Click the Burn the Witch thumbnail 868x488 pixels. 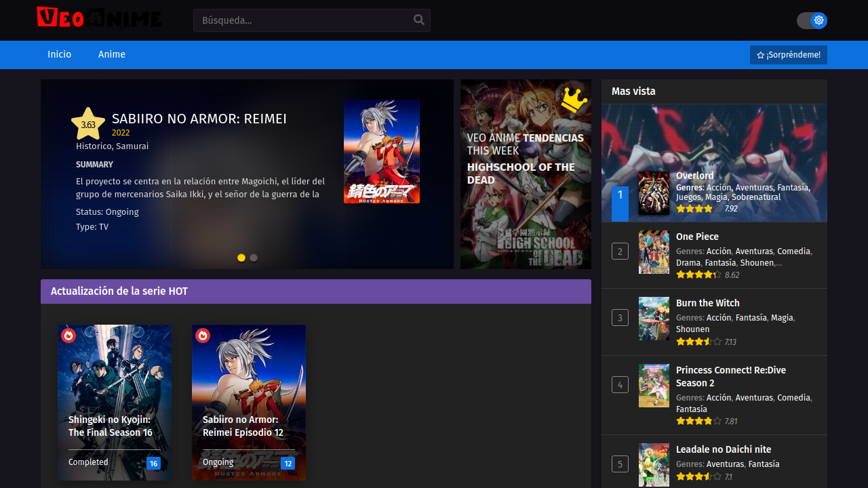tap(654, 319)
